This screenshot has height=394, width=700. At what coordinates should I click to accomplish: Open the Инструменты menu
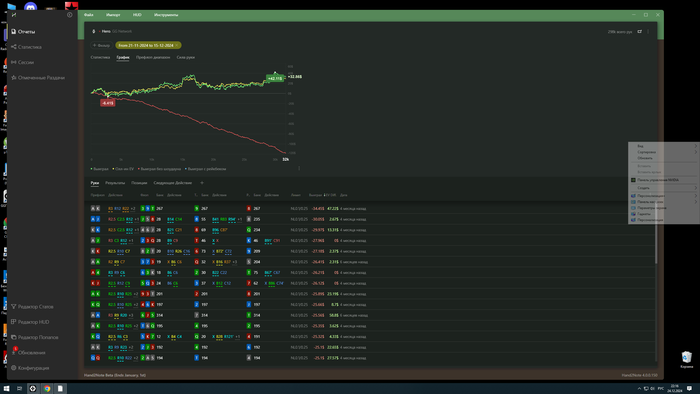point(166,15)
